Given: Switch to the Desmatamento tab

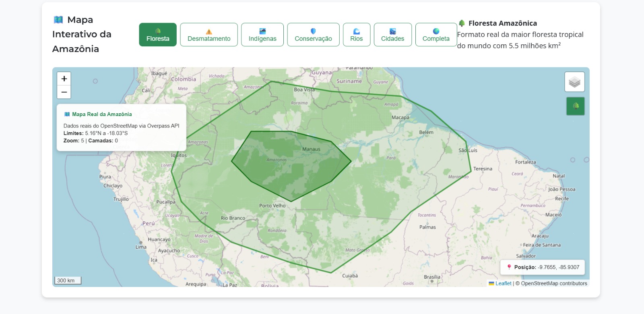Looking at the screenshot, I should (x=209, y=35).
